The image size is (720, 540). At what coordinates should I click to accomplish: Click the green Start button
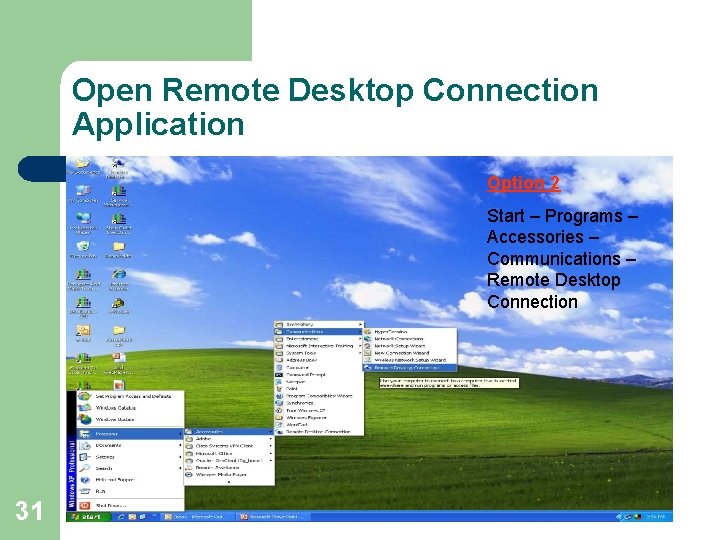(x=89, y=517)
